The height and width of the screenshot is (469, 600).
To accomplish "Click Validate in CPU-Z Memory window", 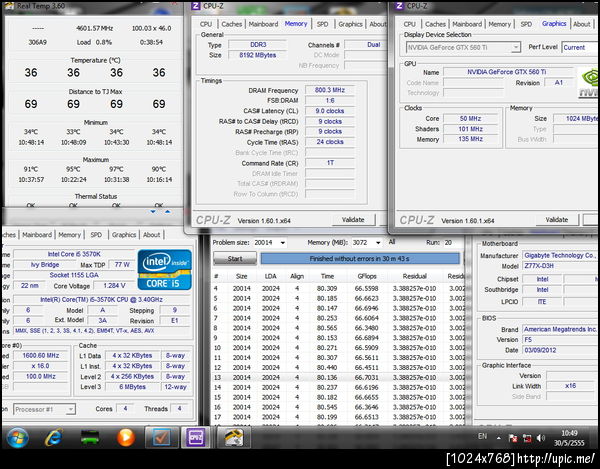I will pyautogui.click(x=353, y=220).
